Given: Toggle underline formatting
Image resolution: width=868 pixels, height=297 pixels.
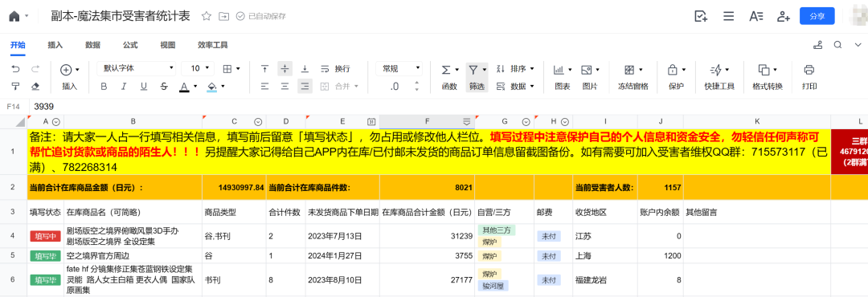Looking at the screenshot, I should click(143, 86).
